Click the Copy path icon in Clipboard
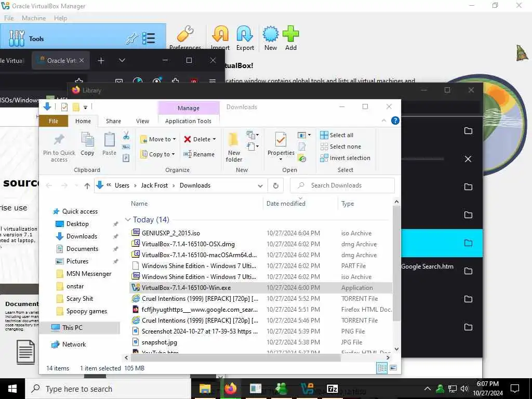Viewport: 532px width, 399px height. tap(126, 147)
